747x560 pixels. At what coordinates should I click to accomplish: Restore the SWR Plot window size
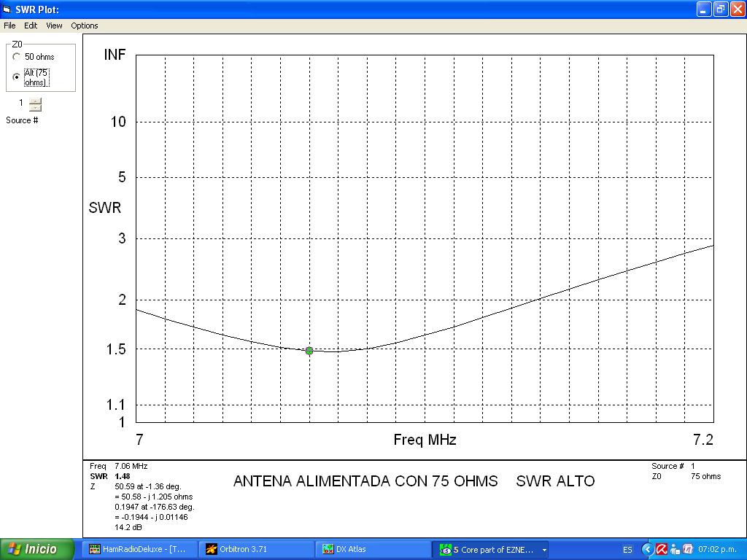[x=720, y=9]
